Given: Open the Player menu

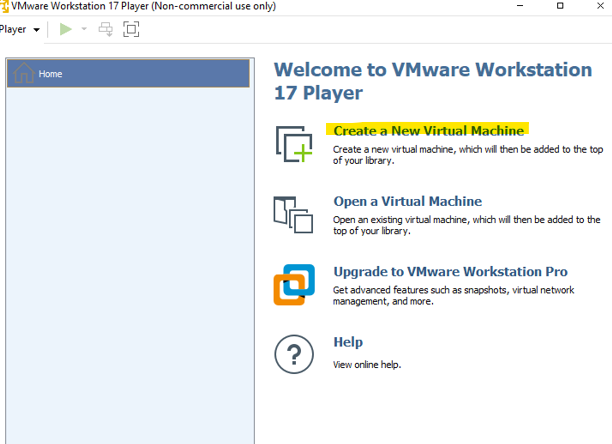Looking at the screenshot, I should [x=14, y=29].
